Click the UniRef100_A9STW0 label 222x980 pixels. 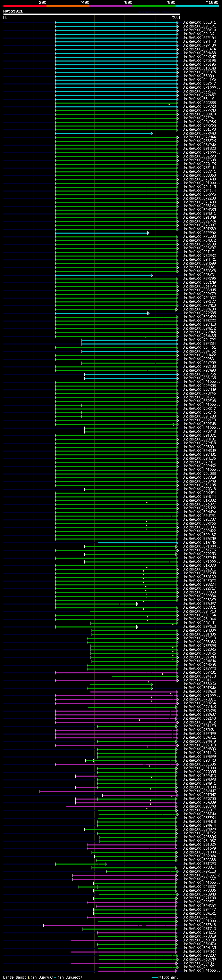coord(199,814)
